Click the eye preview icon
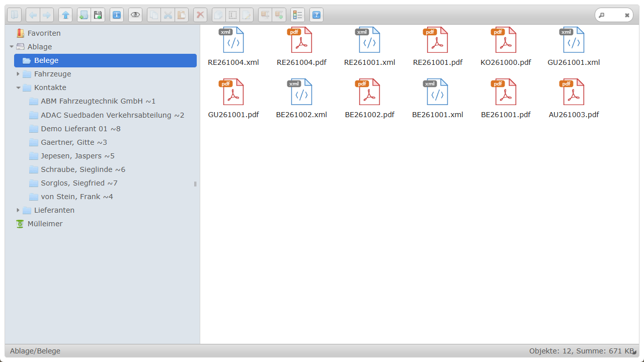Screen dimensions: 644x362 point(135,15)
